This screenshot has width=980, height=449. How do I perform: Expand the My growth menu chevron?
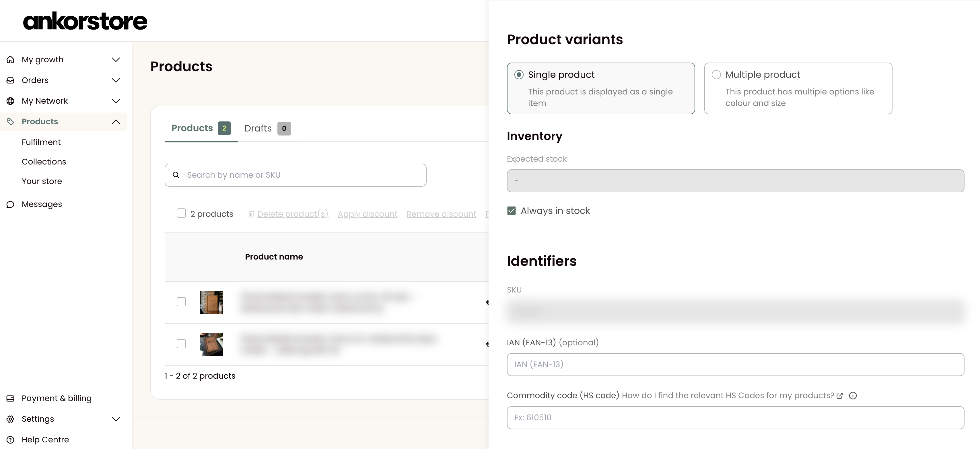[116, 60]
